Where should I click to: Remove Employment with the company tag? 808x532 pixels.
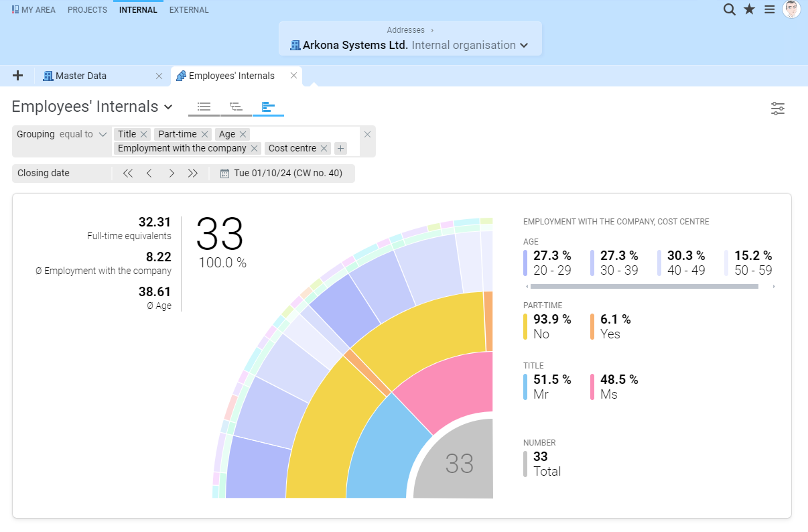point(255,148)
